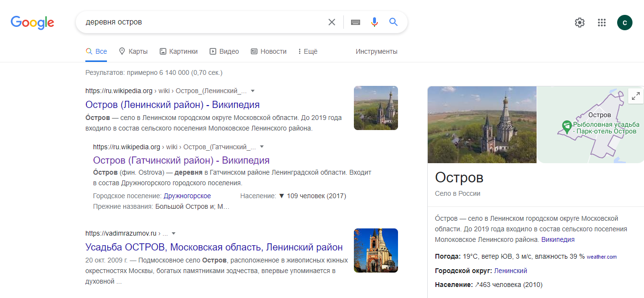Clear the search query with the X icon
Viewport: 644px width, 298px height.
tap(331, 22)
